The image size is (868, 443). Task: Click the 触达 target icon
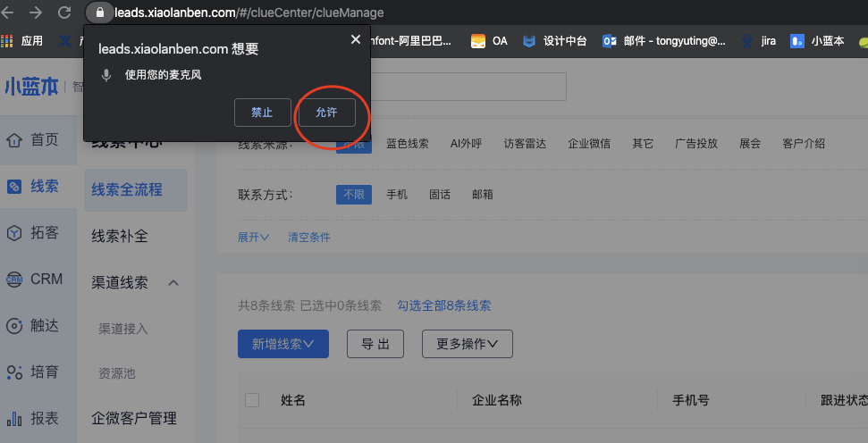coord(14,326)
